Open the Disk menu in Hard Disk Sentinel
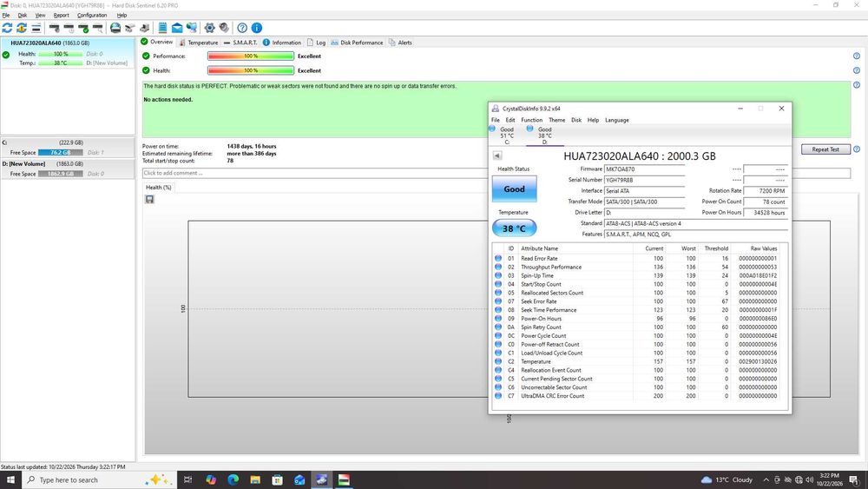This screenshot has width=868, height=489. 23,16
